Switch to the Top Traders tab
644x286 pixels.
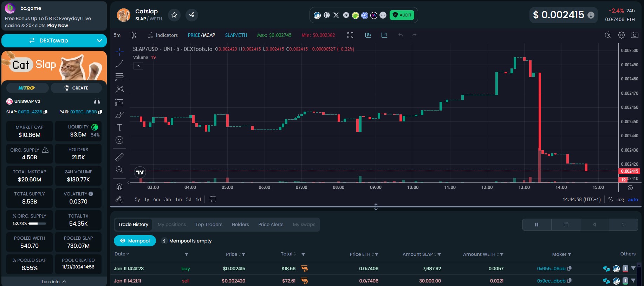[x=209, y=225]
